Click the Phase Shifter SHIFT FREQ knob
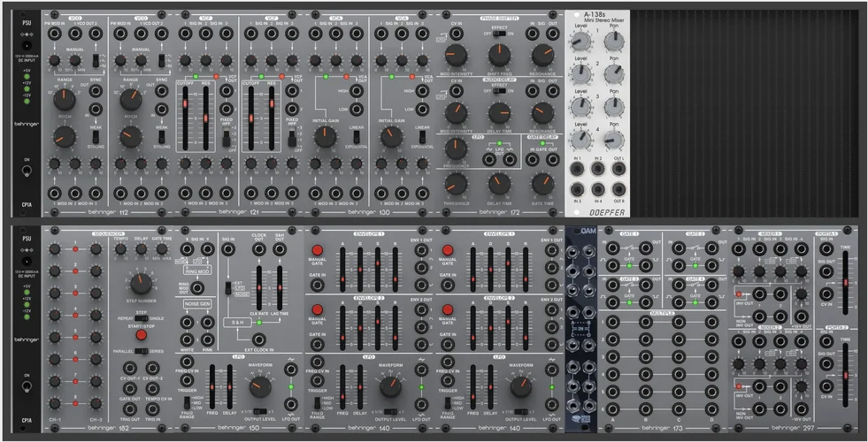Image resolution: width=868 pixels, height=442 pixels. pos(499,56)
